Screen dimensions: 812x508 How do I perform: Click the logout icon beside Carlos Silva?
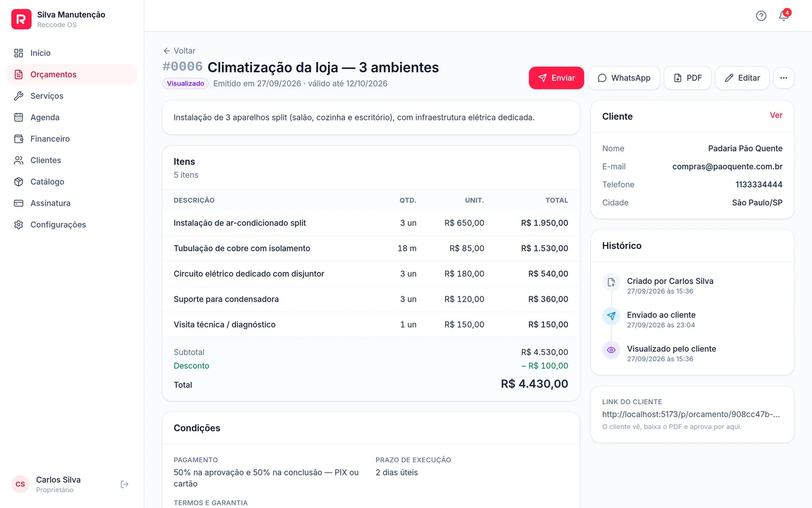click(124, 484)
